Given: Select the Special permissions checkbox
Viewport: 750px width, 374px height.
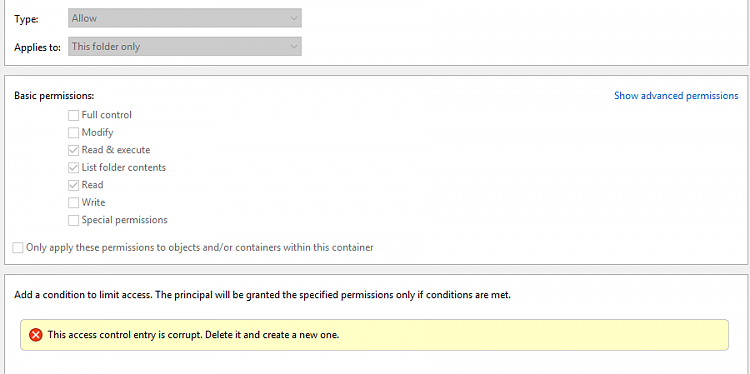Looking at the screenshot, I should pyautogui.click(x=73, y=220).
